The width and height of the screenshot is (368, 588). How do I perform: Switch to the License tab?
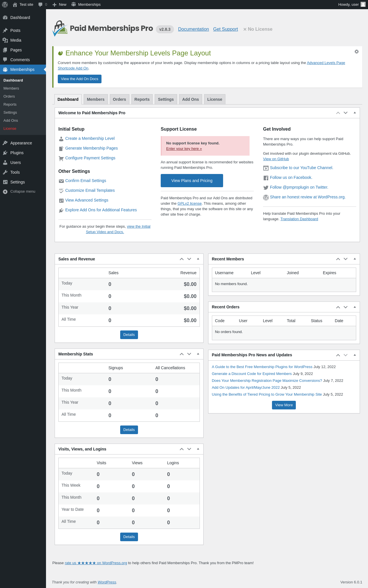pyautogui.click(x=215, y=99)
